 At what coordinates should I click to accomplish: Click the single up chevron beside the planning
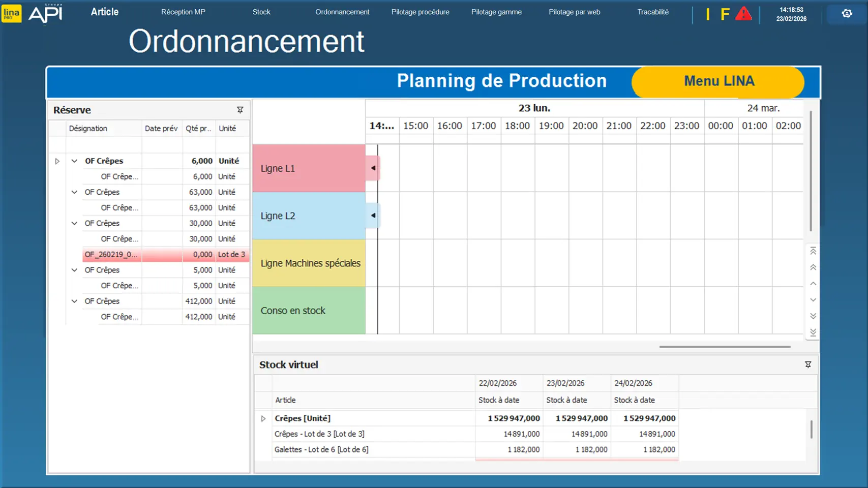[813, 284]
